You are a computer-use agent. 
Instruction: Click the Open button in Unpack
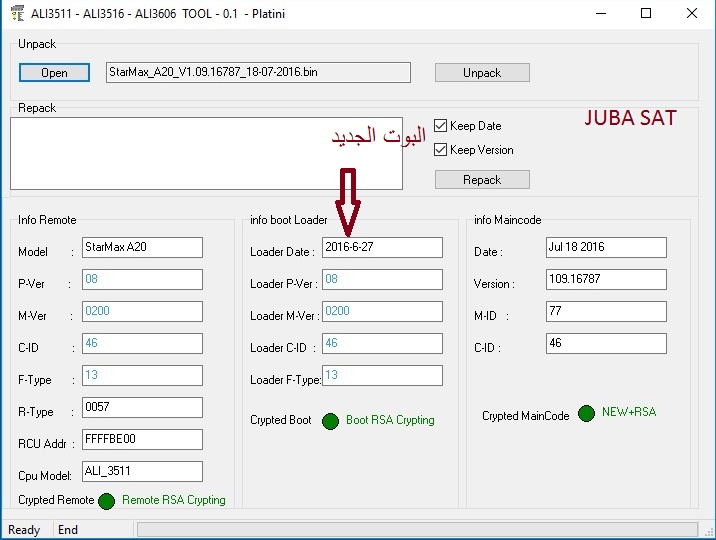(54, 73)
